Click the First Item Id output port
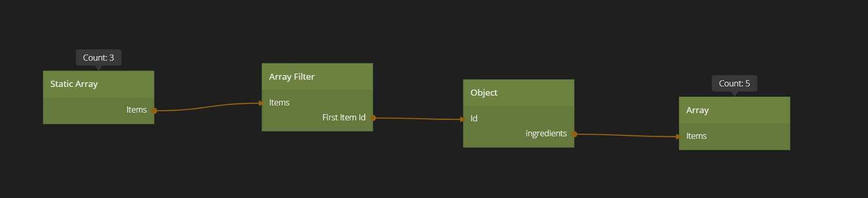 coord(373,118)
